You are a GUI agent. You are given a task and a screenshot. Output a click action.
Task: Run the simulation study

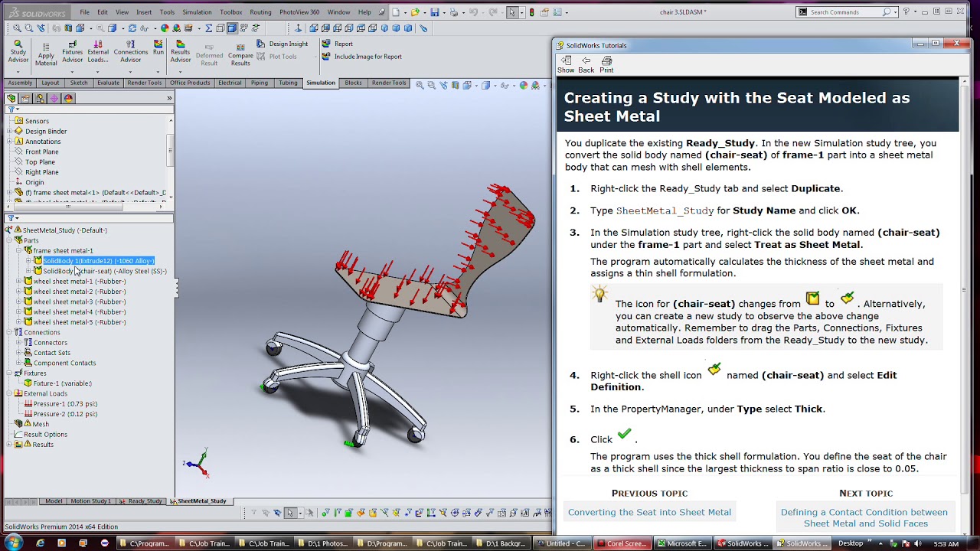pyautogui.click(x=158, y=47)
